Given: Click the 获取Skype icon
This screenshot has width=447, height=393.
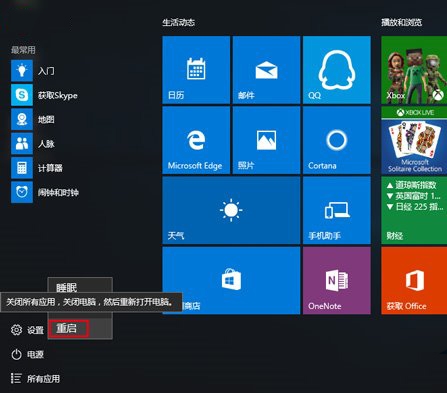Looking at the screenshot, I should click(22, 95).
